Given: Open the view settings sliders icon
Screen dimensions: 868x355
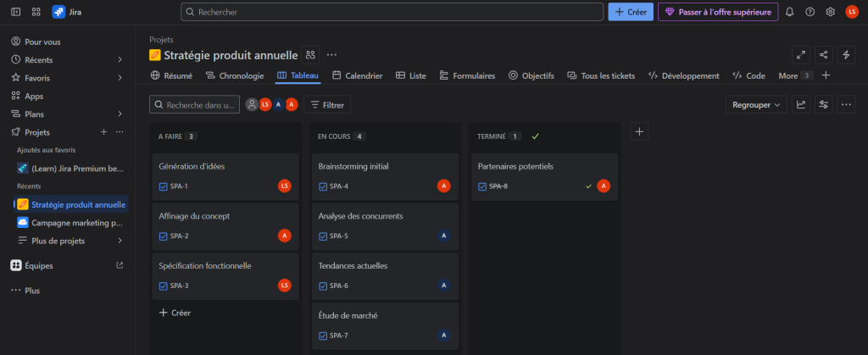Looking at the screenshot, I should (823, 104).
